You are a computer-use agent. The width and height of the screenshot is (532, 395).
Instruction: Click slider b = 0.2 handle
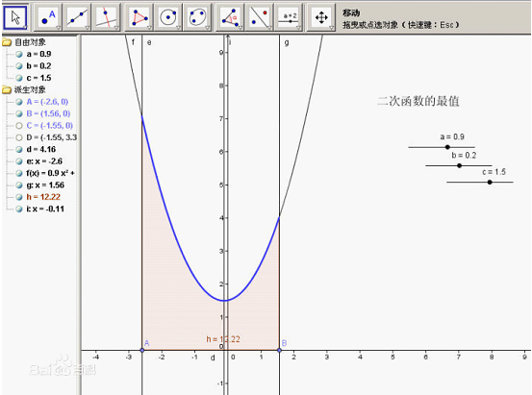(x=459, y=166)
